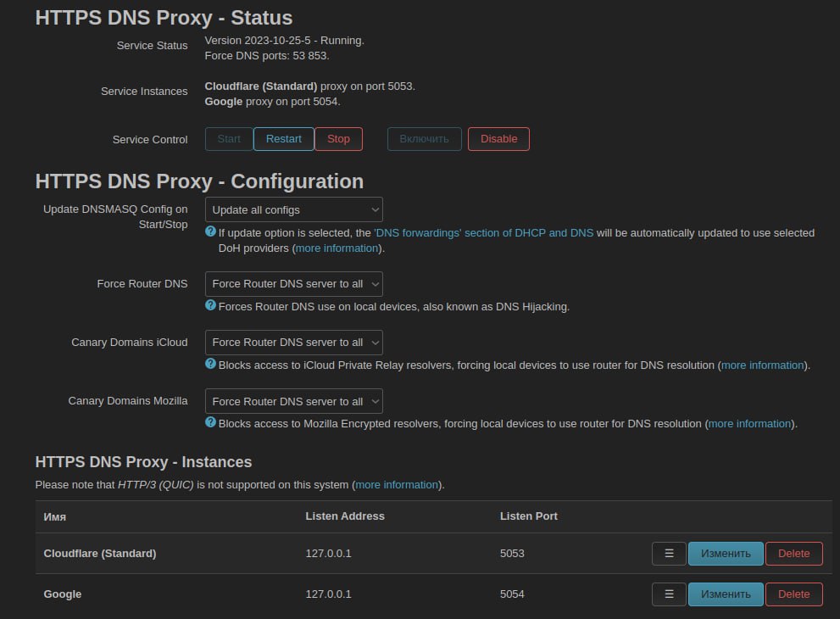Viewport: 840px width, 619px height.
Task: Stop the HTTPS DNS Proxy service
Action: [x=338, y=139]
